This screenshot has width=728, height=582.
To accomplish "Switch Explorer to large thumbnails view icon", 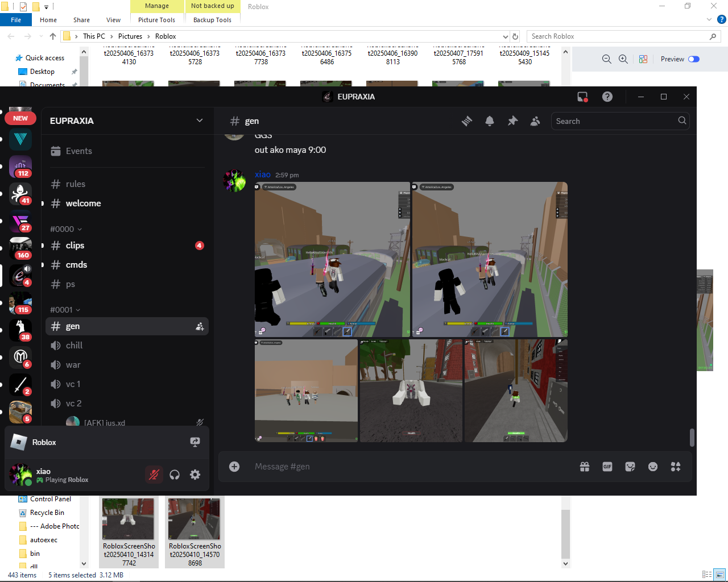I will 720,575.
